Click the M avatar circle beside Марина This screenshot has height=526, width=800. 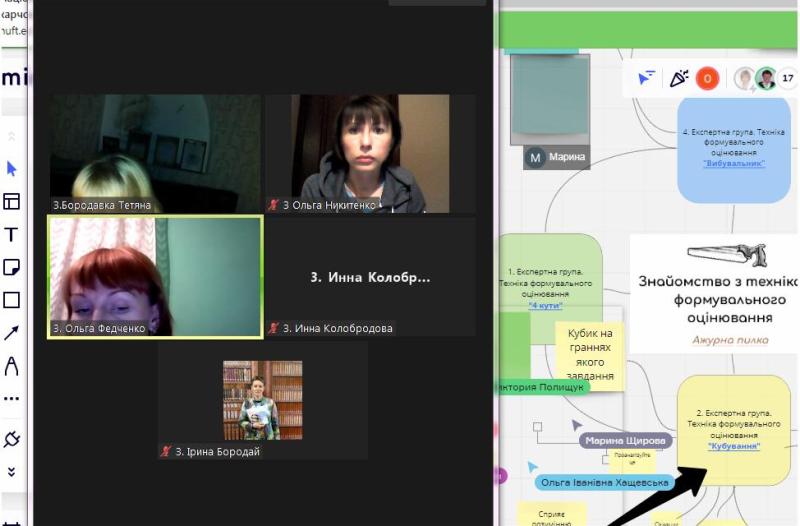(535, 158)
